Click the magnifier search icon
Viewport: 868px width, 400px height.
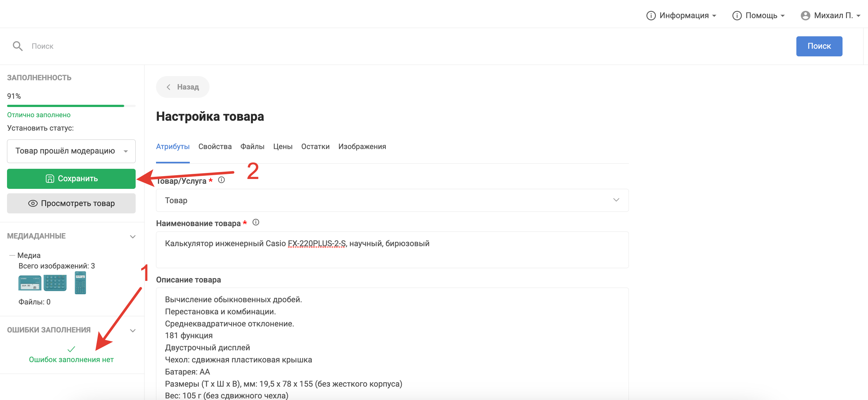coord(18,46)
